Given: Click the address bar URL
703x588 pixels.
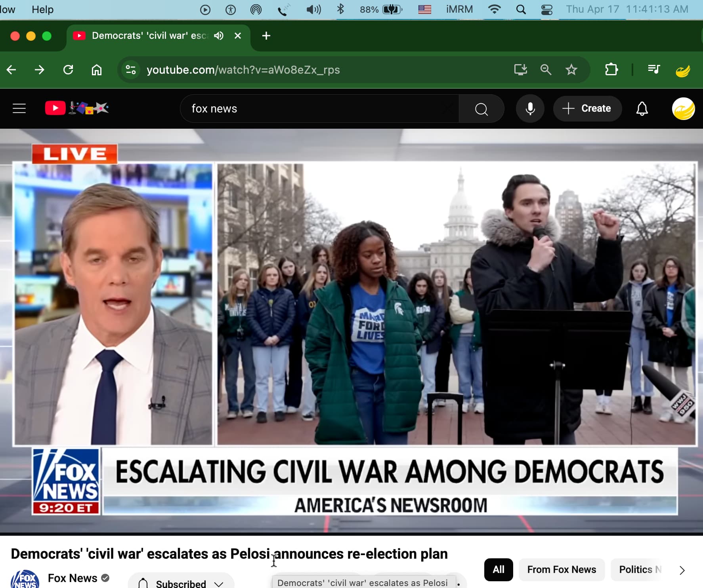Looking at the screenshot, I should point(243,70).
